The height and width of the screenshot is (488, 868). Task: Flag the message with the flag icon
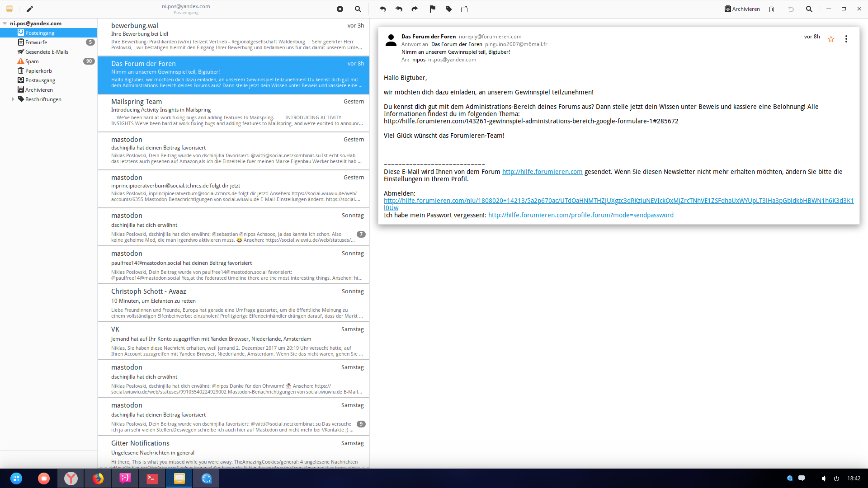tap(432, 9)
